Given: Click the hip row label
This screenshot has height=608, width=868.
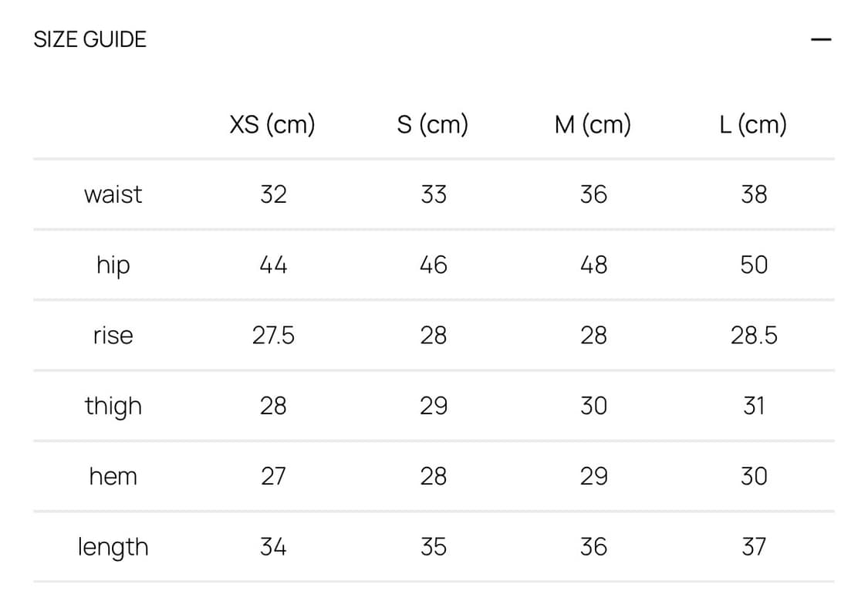Looking at the screenshot, I should (113, 265).
